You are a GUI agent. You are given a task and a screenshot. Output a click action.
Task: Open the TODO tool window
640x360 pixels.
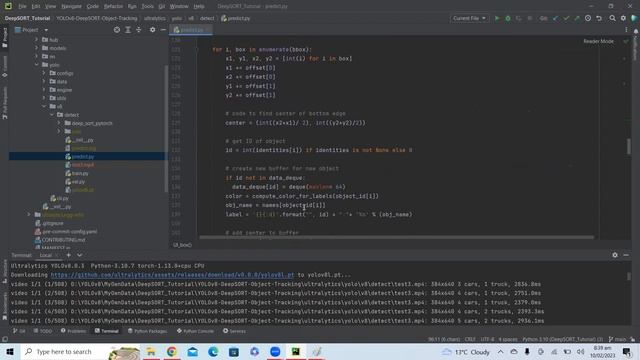point(43,331)
